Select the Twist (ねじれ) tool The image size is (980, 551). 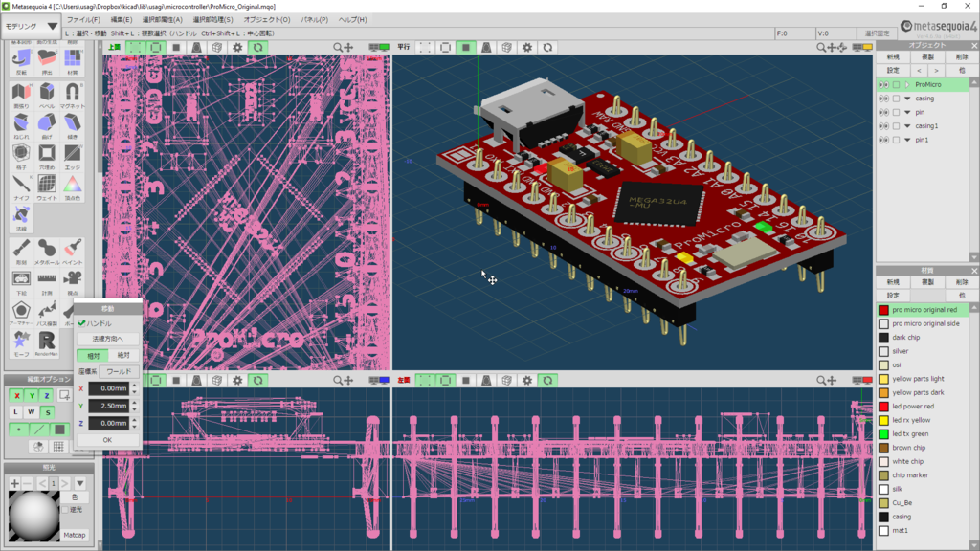tap(21, 126)
